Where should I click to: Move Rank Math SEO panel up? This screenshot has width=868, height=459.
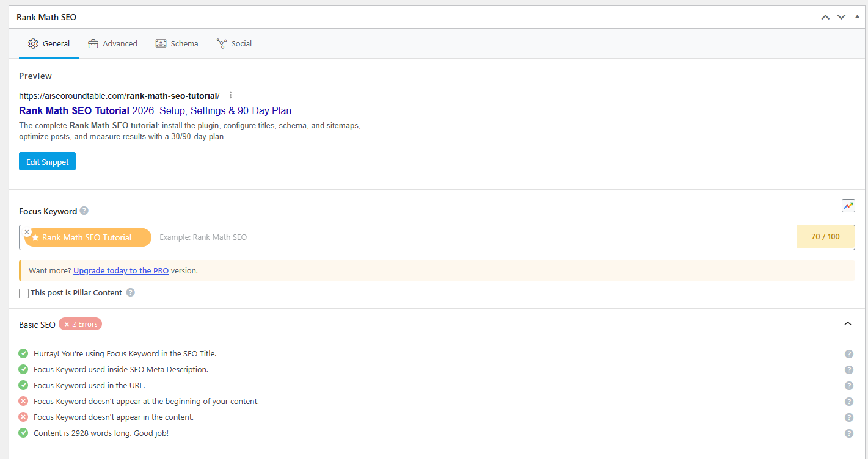coord(825,17)
